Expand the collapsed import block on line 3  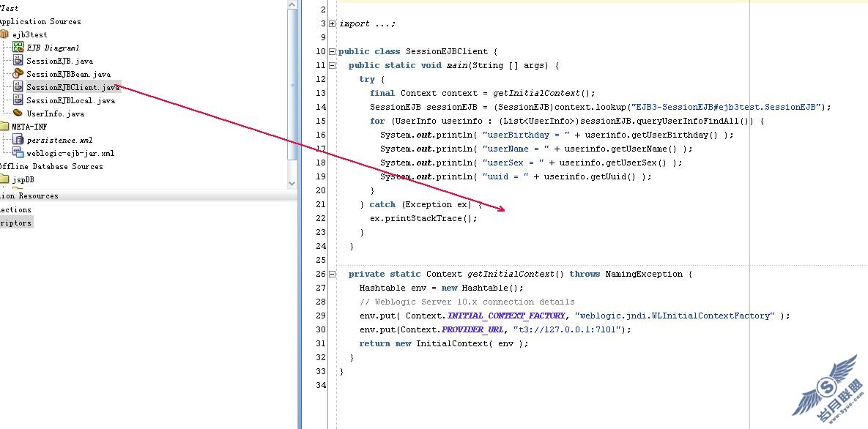pyautogui.click(x=332, y=24)
